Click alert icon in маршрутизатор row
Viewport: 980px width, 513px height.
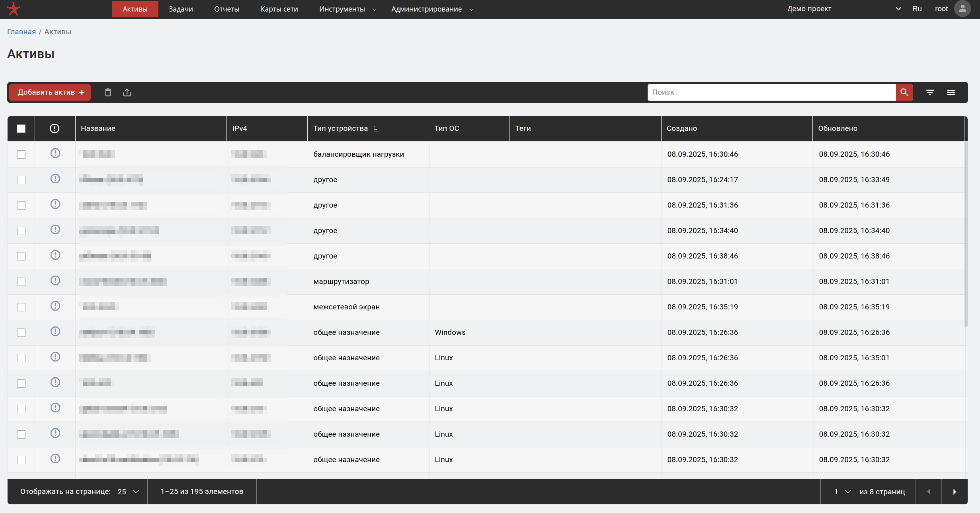(x=55, y=280)
